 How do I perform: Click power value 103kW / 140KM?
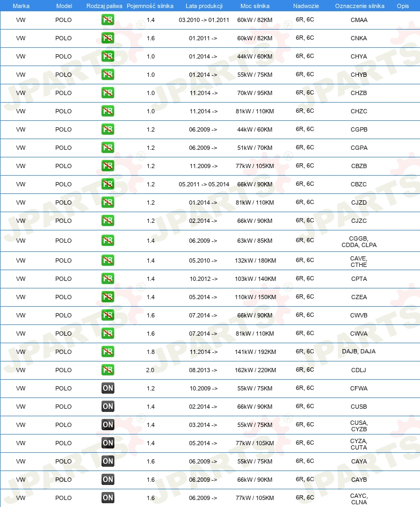[256, 279]
